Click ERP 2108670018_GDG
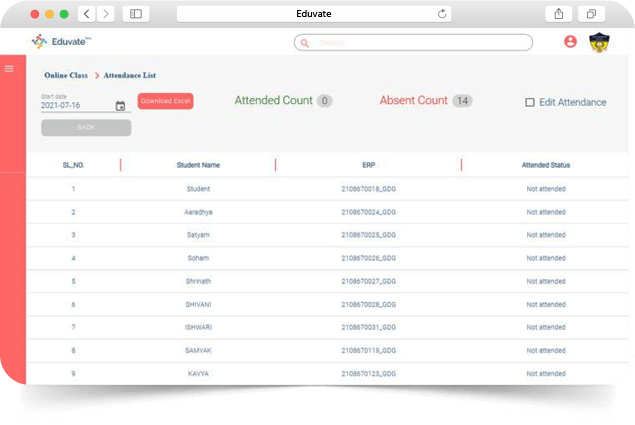The width and height of the screenshot is (635, 425). click(x=369, y=189)
